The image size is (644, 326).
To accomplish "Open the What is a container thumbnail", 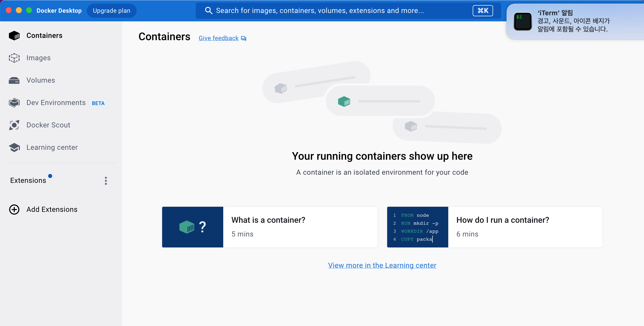I will [193, 227].
